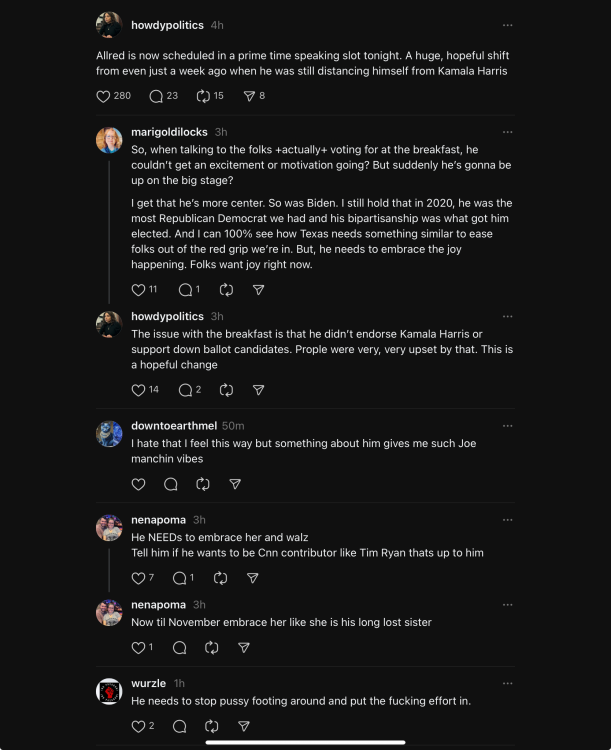The width and height of the screenshot is (611, 750).
Task: Reply to marigoldilocks' comment
Action: 184,290
